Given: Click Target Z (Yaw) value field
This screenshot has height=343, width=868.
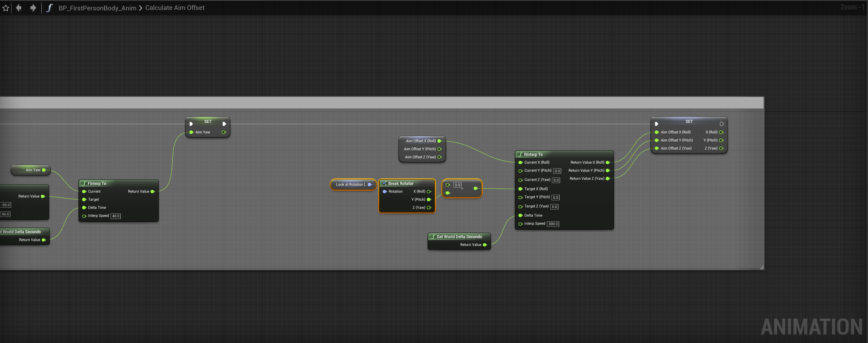Looking at the screenshot, I should (554, 207).
